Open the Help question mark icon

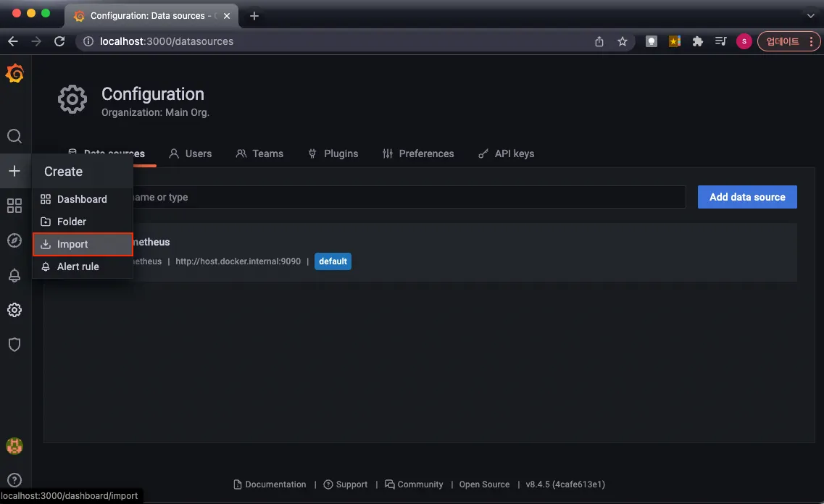(x=14, y=480)
